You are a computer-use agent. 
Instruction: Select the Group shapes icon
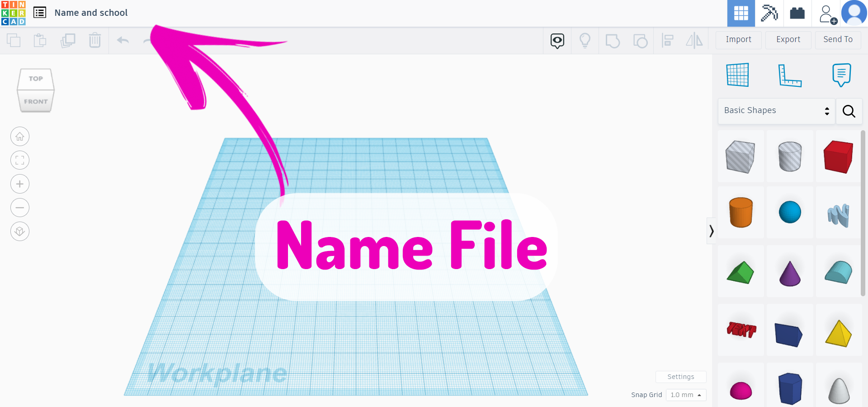coord(613,40)
